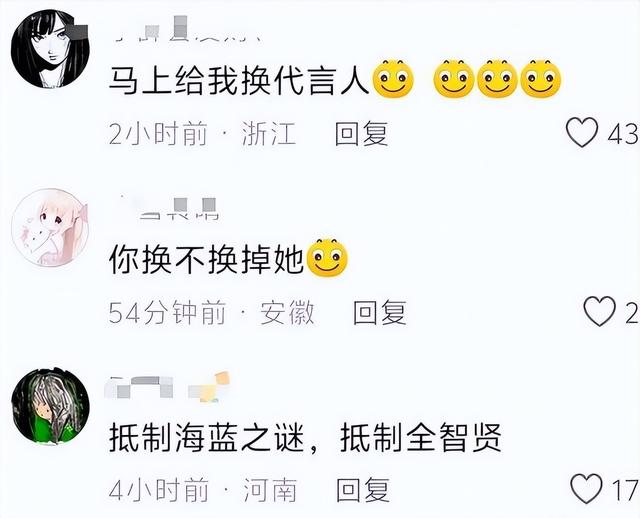Like the Henan comment with 17 likes
The width and height of the screenshot is (640, 518).
(x=586, y=489)
